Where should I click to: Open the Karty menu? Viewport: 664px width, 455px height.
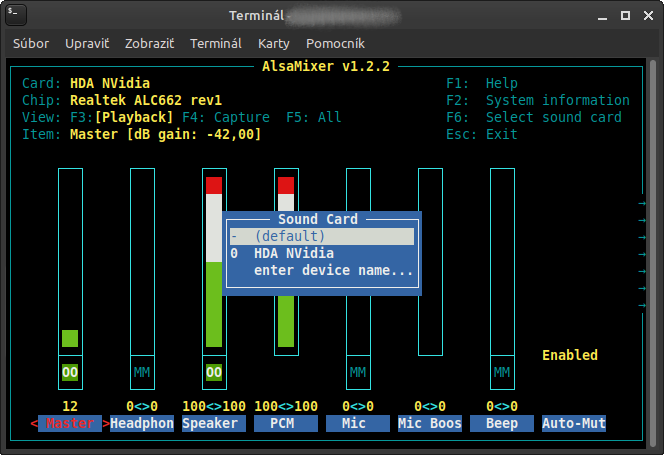coord(273,44)
